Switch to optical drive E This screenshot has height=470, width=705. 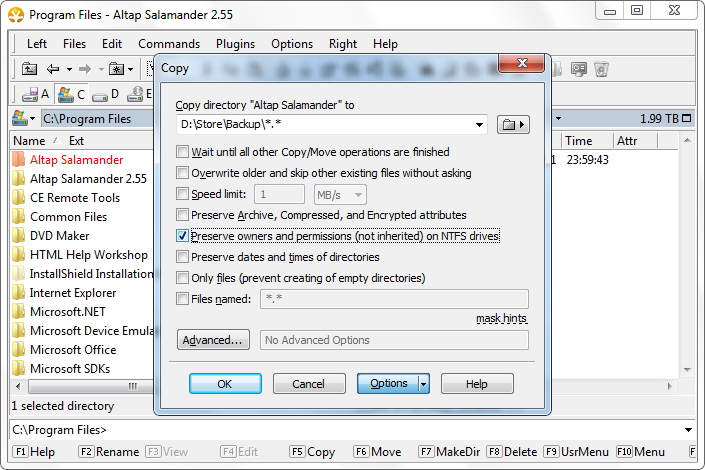point(139,94)
